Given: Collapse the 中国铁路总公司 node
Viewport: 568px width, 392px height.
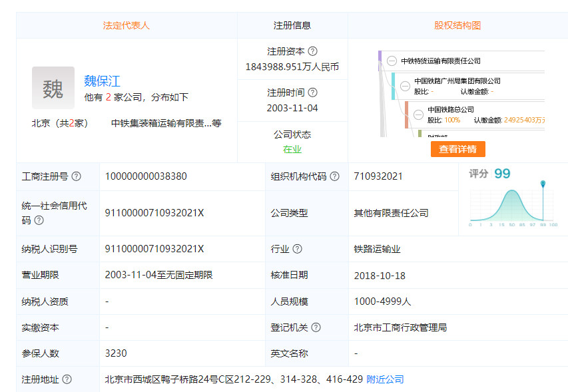Looking at the screenshot, I should [x=418, y=114].
